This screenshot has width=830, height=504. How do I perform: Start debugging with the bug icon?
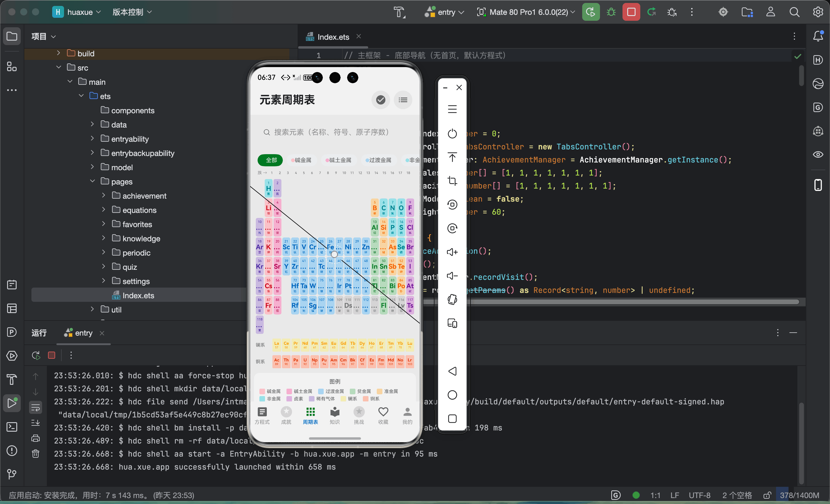[x=611, y=12]
